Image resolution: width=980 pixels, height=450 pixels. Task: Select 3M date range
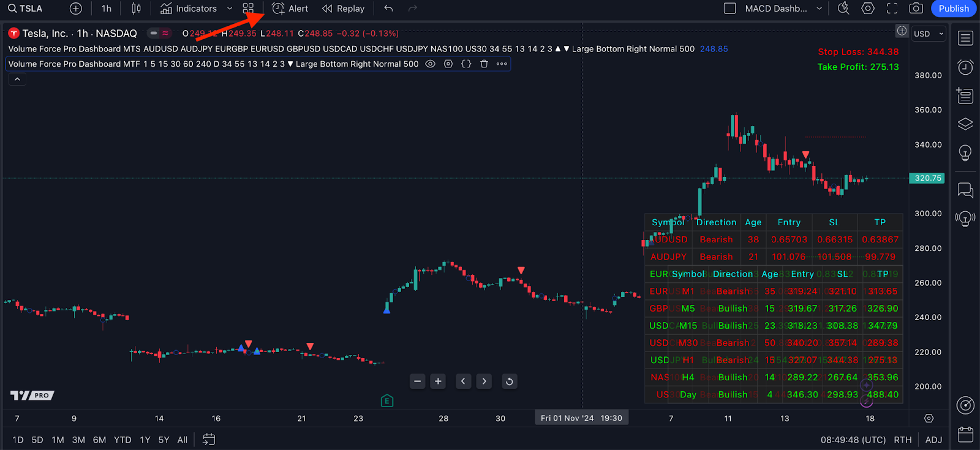click(x=78, y=440)
